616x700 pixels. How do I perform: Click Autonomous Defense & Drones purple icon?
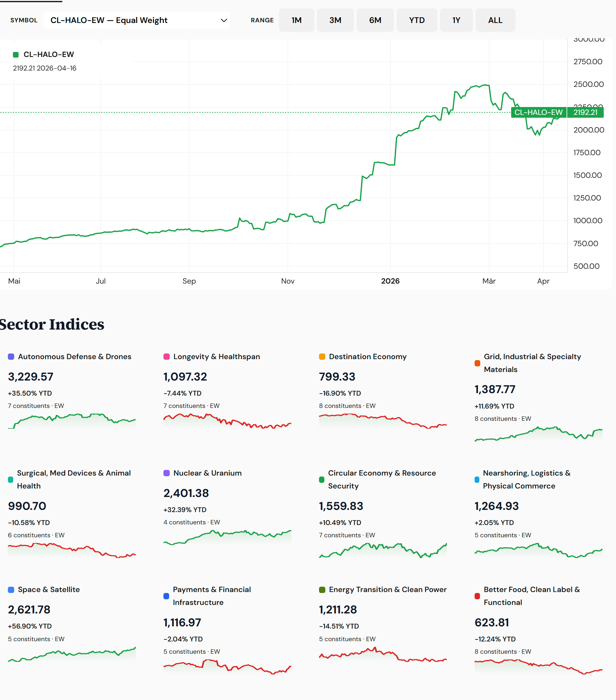pyautogui.click(x=11, y=357)
